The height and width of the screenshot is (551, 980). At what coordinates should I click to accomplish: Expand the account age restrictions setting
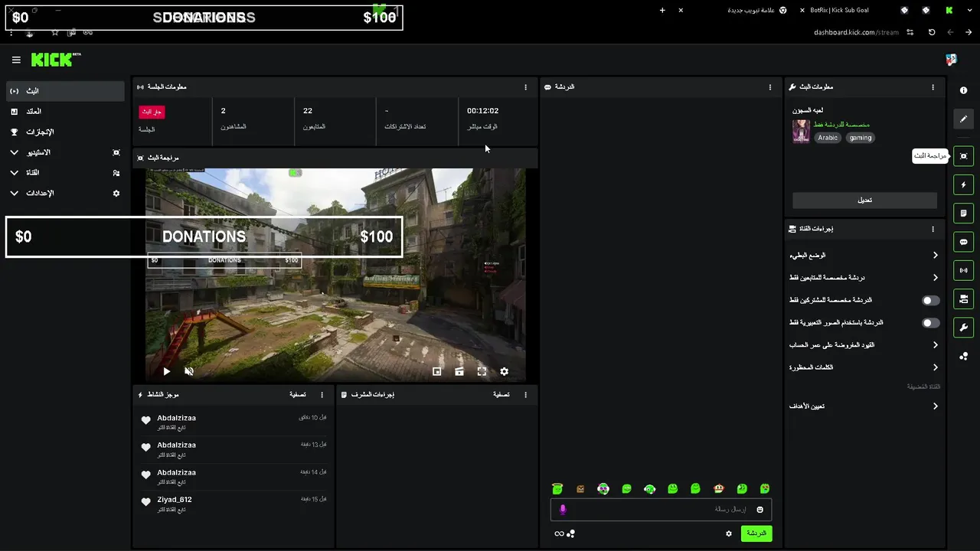pyautogui.click(x=864, y=345)
